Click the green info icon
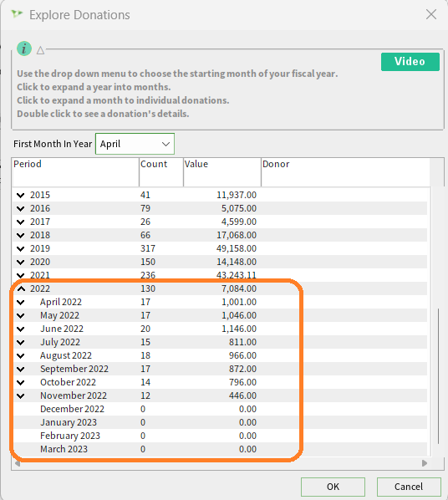This screenshot has width=448, height=500. (x=24, y=48)
